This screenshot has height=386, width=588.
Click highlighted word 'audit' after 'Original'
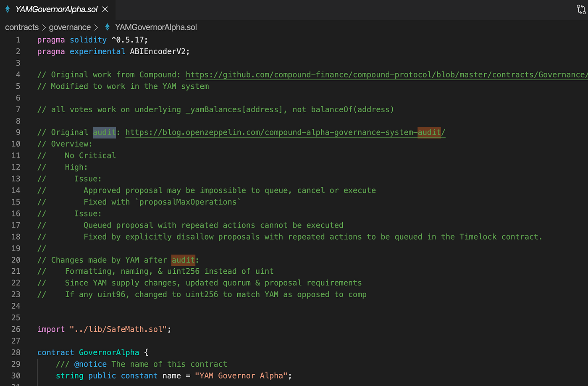pyautogui.click(x=105, y=132)
